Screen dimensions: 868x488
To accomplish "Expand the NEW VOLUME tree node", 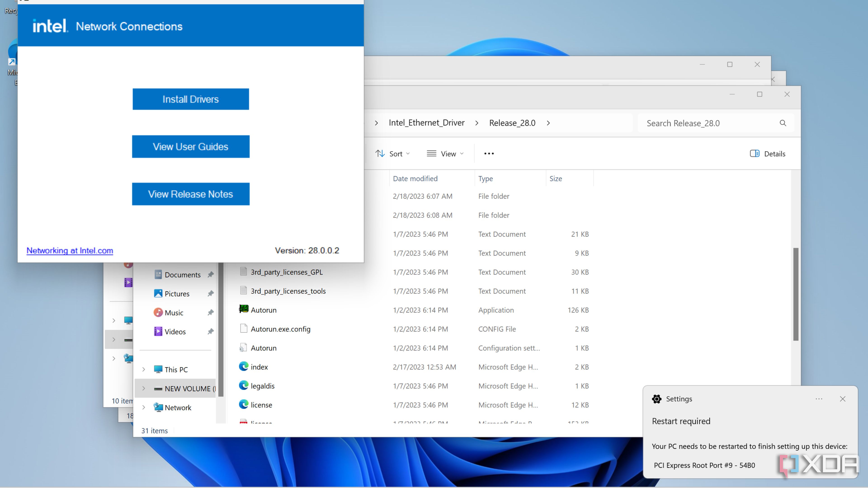I will pos(144,388).
